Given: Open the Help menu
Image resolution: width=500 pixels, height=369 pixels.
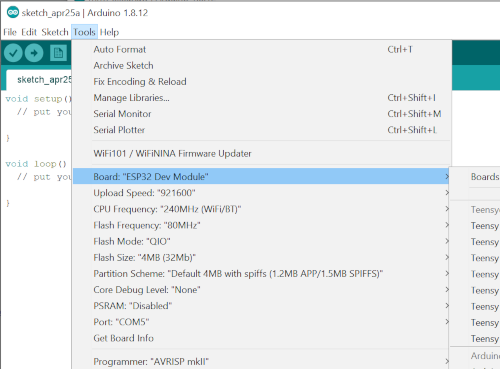Looking at the screenshot, I should [x=109, y=32].
